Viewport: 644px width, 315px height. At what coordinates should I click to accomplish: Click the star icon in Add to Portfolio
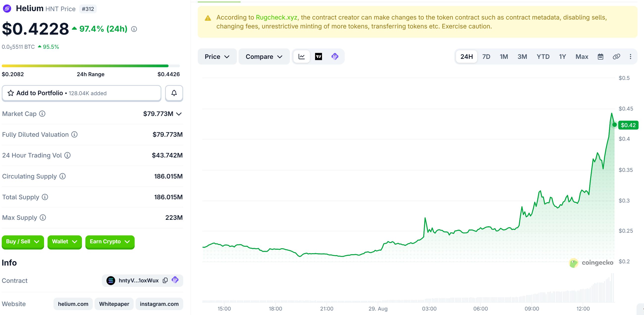pyautogui.click(x=10, y=93)
